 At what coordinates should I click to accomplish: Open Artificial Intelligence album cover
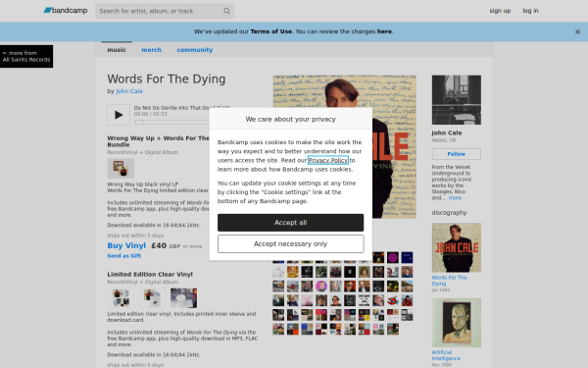coord(457,323)
